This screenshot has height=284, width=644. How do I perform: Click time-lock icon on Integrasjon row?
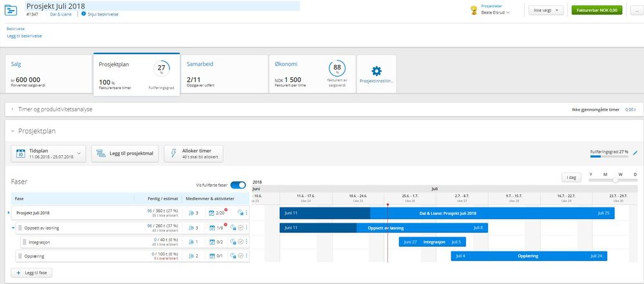pos(233,242)
